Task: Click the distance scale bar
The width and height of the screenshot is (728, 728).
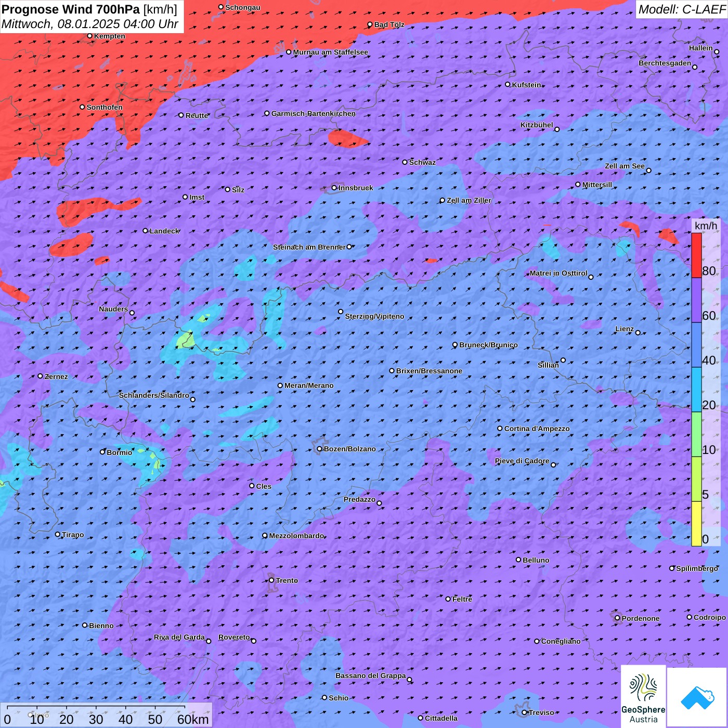Action: tap(106, 715)
